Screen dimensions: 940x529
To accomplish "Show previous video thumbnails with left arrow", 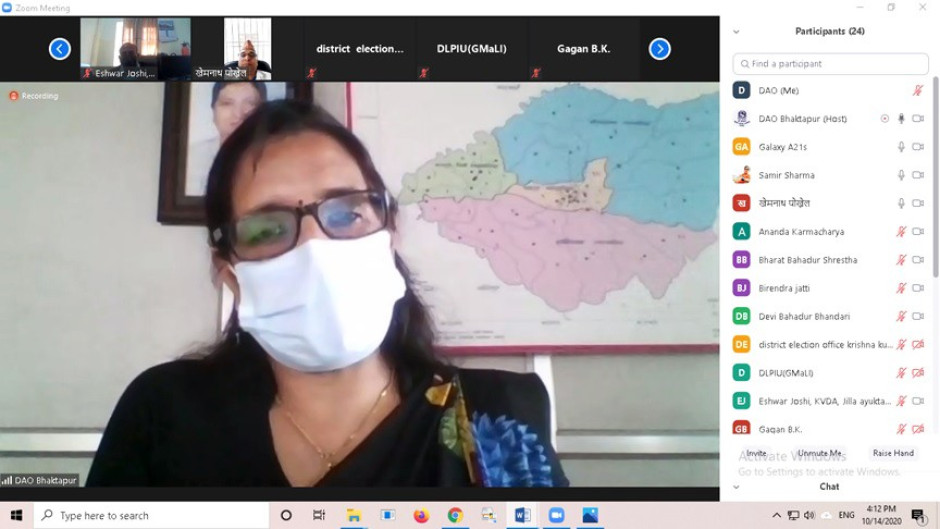I will (60, 49).
